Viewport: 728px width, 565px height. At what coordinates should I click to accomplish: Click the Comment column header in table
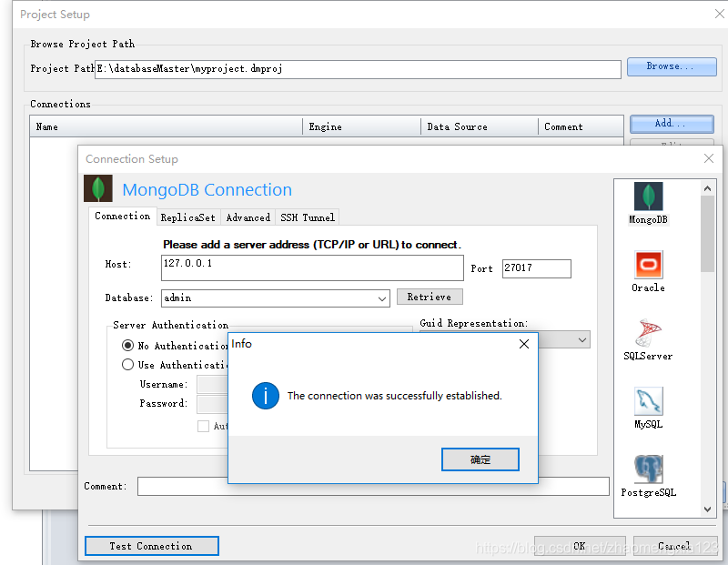(581, 126)
